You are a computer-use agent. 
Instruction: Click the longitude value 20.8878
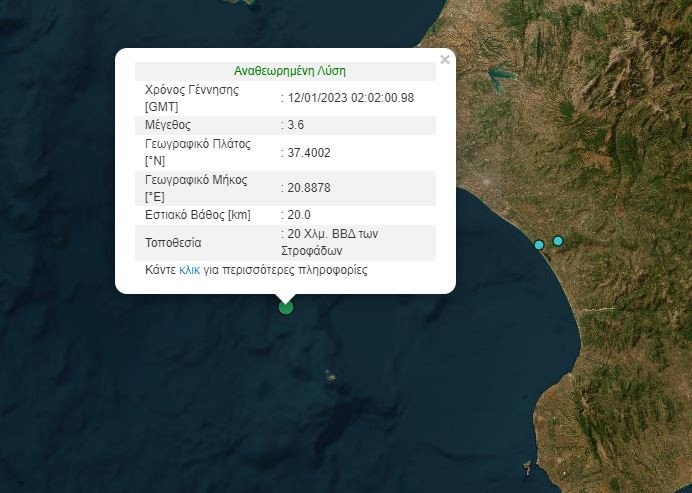click(309, 187)
